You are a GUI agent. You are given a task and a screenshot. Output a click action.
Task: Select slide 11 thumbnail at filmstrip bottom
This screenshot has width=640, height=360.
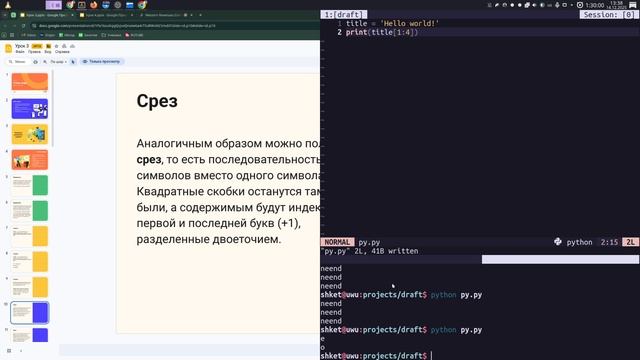(x=30, y=335)
